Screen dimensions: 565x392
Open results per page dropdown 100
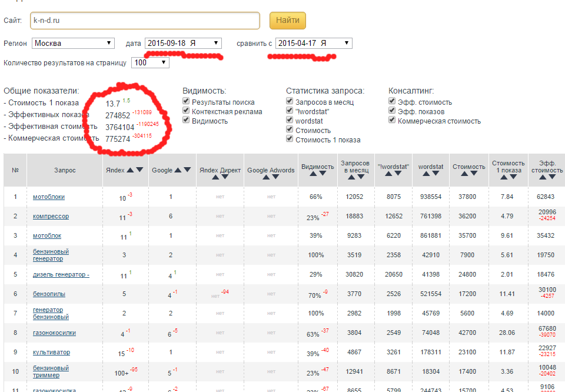click(151, 62)
